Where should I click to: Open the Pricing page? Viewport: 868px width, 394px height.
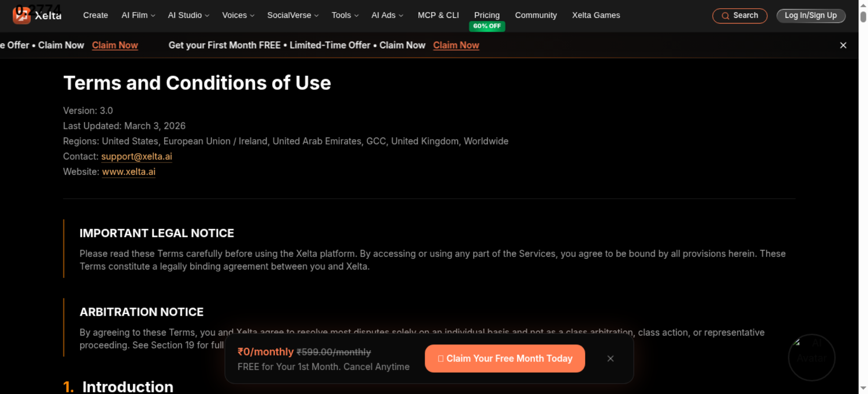point(487,15)
